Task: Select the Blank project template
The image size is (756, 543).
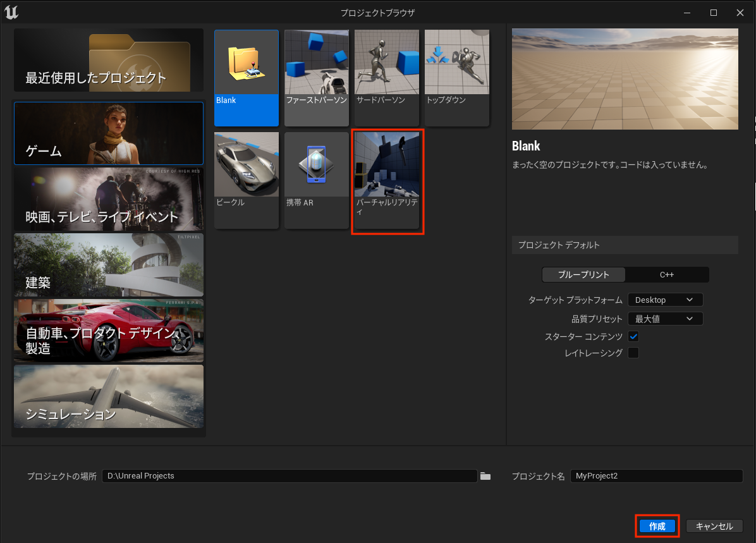Action: (247, 78)
